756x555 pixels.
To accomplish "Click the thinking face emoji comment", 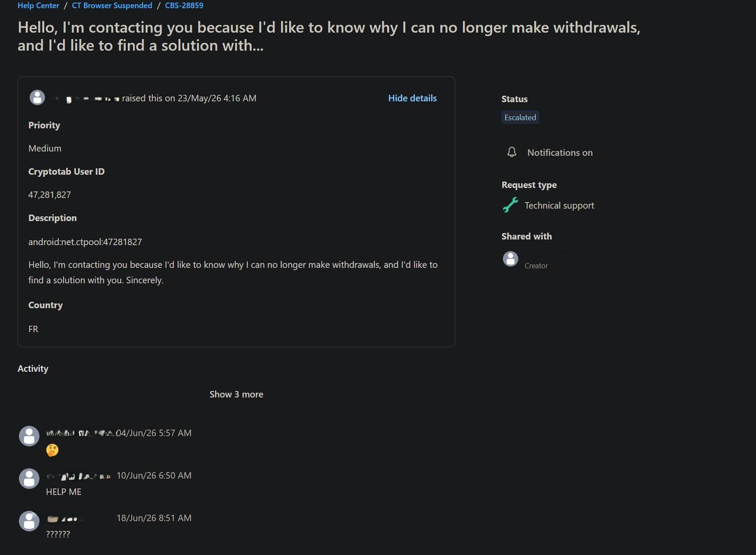I will (52, 450).
